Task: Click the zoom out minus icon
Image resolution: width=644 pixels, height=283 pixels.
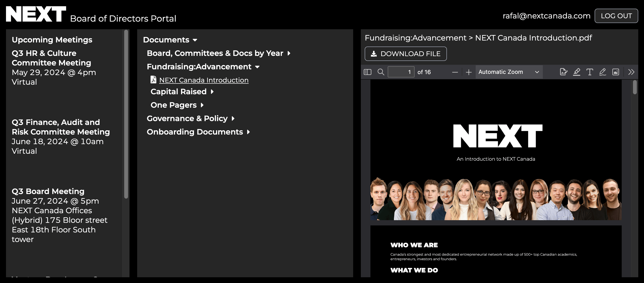Action: tap(455, 72)
